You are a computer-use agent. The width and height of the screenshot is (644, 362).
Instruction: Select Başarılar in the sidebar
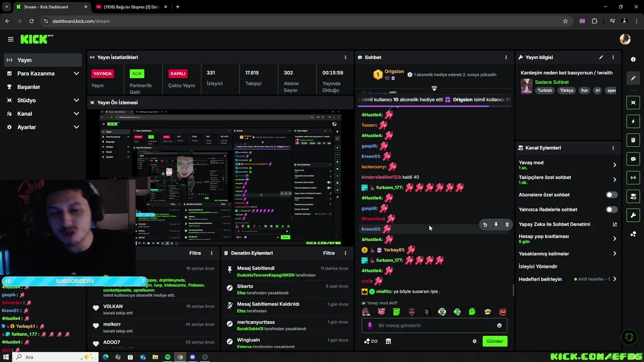click(42, 87)
